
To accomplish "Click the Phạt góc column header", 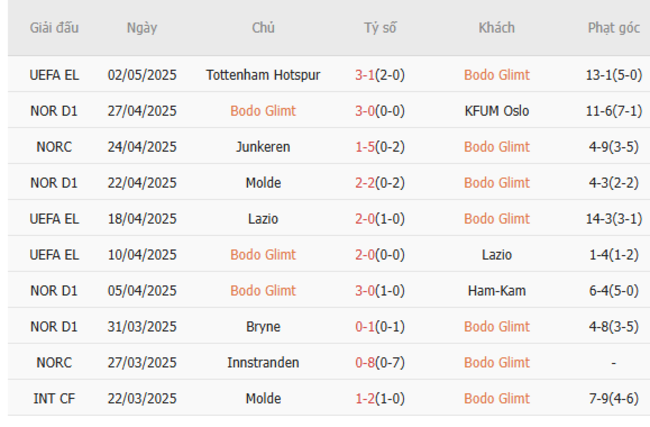I will (613, 28).
